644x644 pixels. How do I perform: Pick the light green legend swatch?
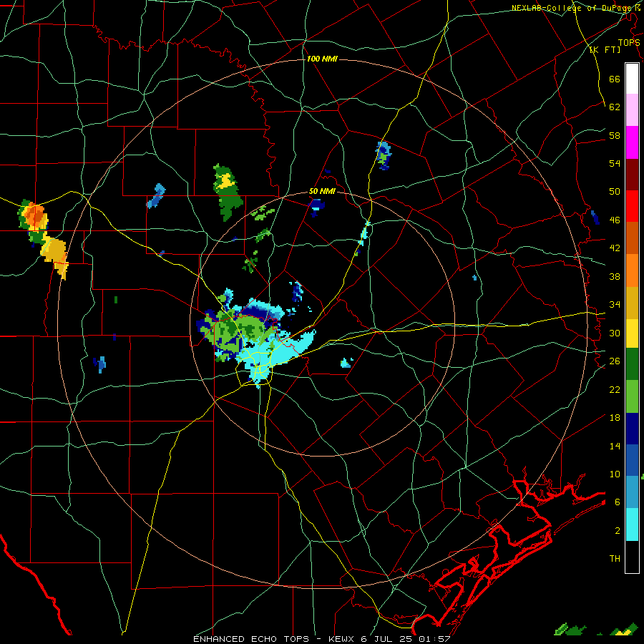pos(632,396)
